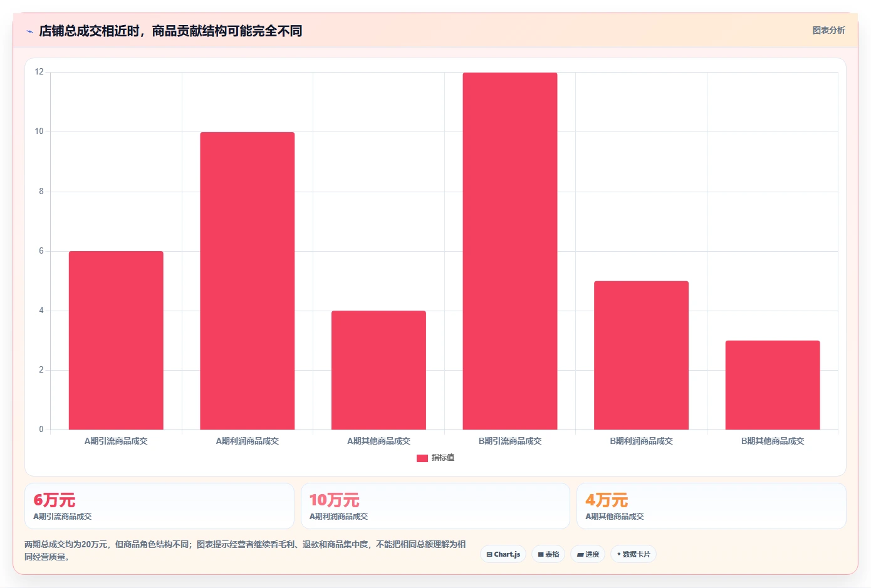Open the 10万元 data card
The height and width of the screenshot is (588, 871).
coord(435,506)
